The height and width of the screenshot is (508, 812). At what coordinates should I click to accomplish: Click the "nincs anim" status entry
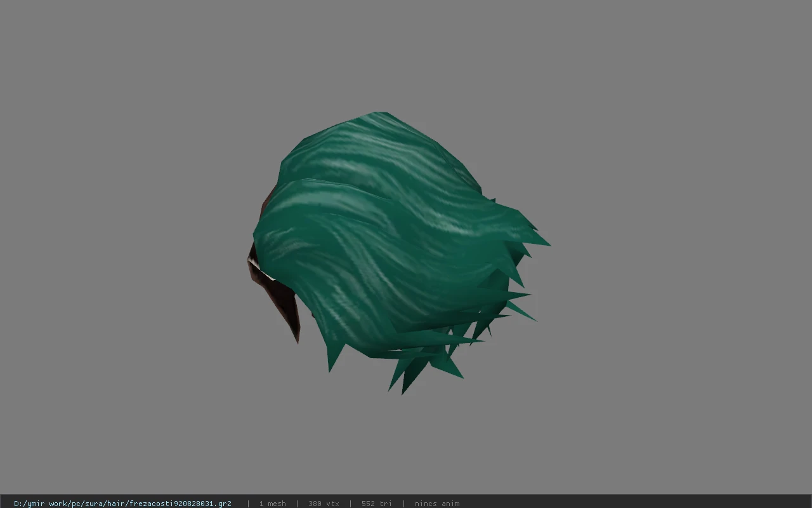click(437, 504)
